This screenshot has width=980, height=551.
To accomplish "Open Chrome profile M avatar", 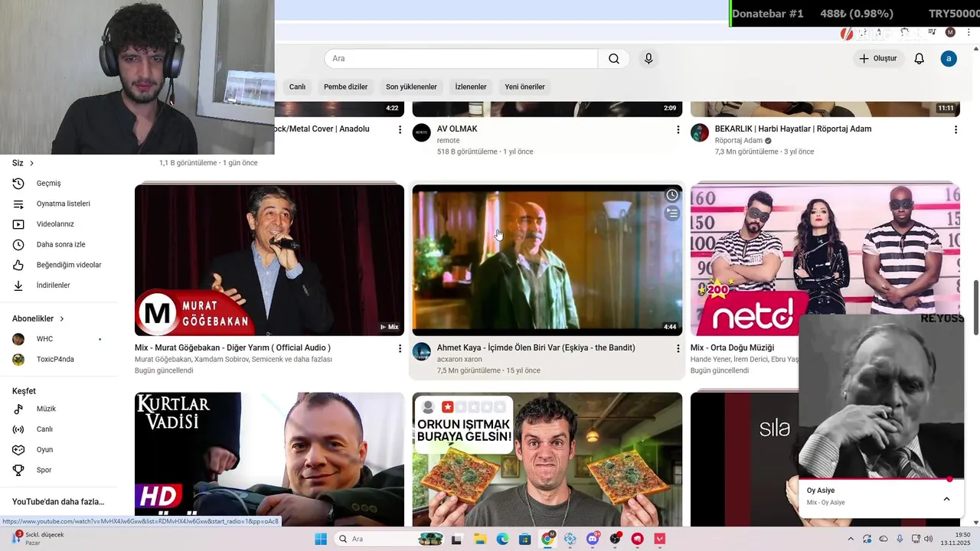I will [950, 32].
